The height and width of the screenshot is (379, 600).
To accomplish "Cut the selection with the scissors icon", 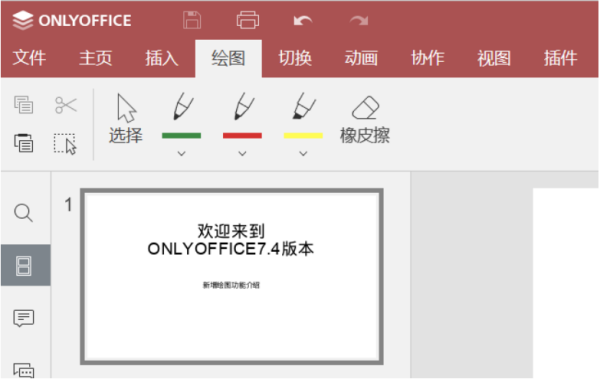I will click(66, 105).
